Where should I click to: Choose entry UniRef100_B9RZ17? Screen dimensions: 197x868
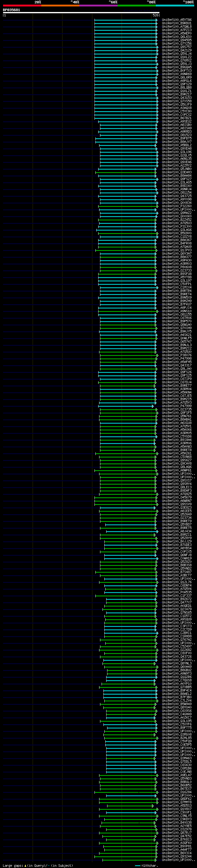(176, 94)
